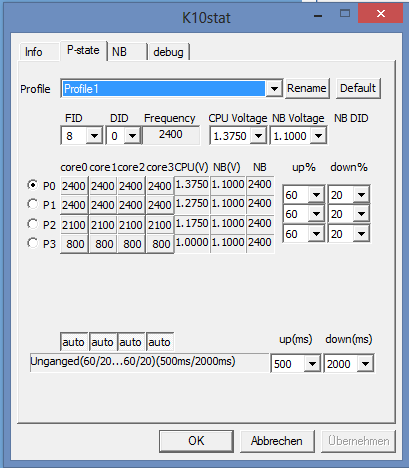Screen dimensions: 409x468
Task: Expand the FID dropdown showing 8
Action: (94, 136)
